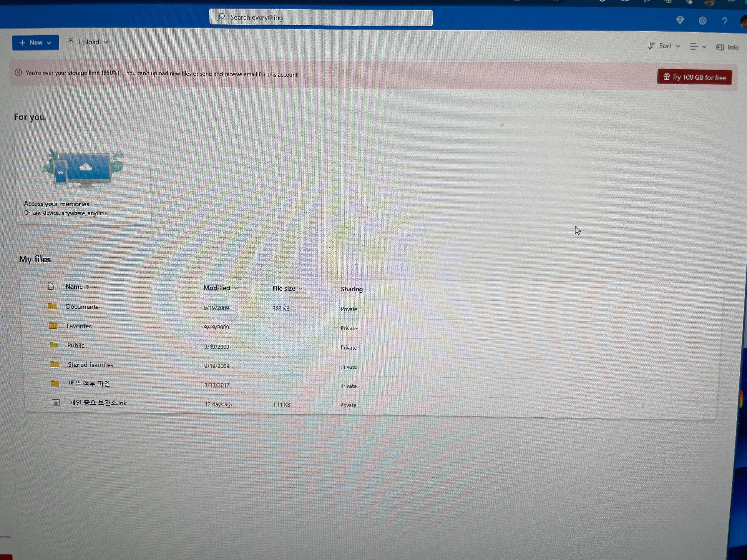This screenshot has height=560, width=747.
Task: Click the Favorites folder icon
Action: click(x=53, y=325)
